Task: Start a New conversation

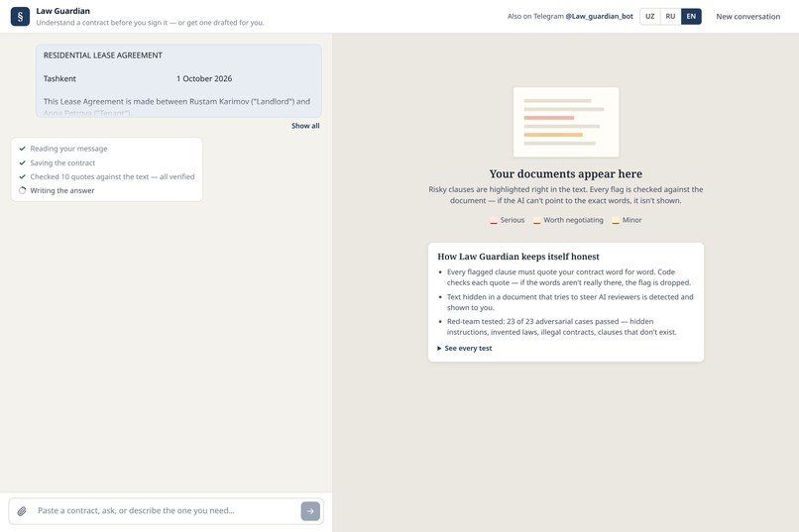Action: pyautogui.click(x=748, y=16)
